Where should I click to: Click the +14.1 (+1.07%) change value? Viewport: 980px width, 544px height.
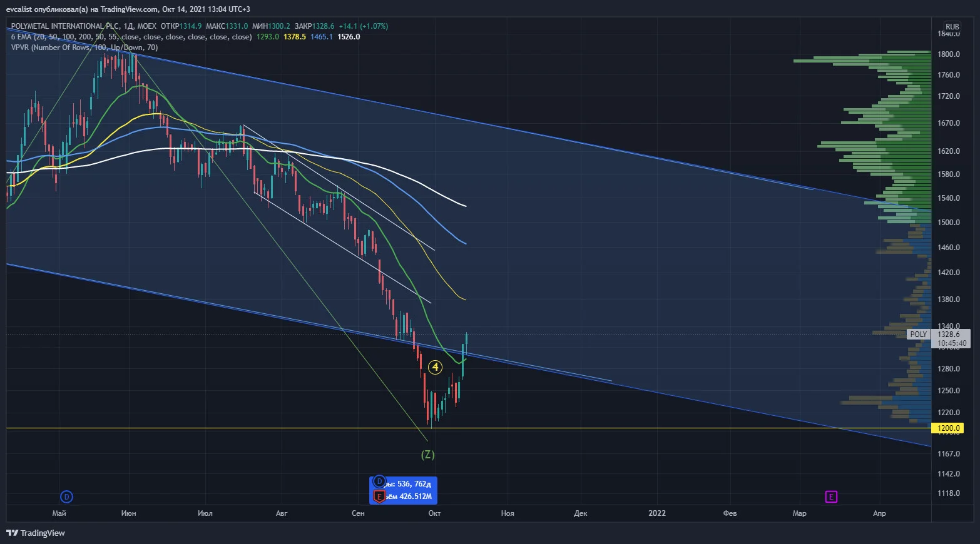click(x=364, y=26)
